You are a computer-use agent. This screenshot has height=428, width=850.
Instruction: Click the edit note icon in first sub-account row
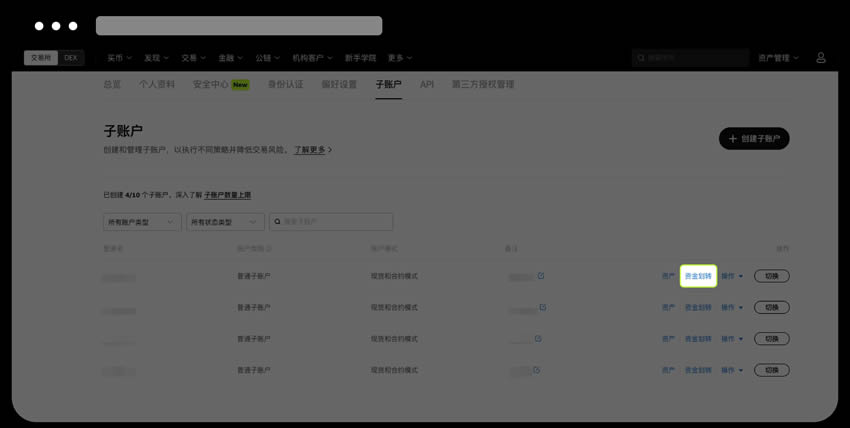pyautogui.click(x=541, y=276)
